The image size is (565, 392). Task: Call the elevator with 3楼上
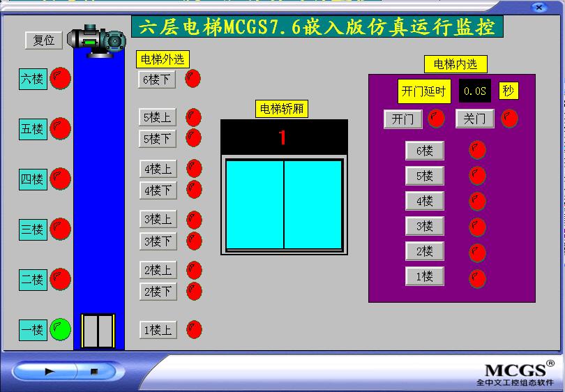(158, 219)
